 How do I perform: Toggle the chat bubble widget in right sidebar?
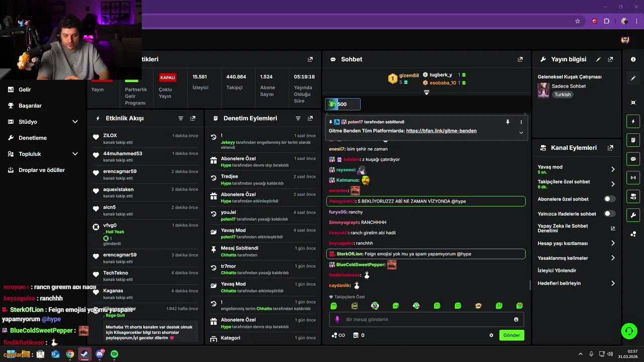(x=633, y=159)
